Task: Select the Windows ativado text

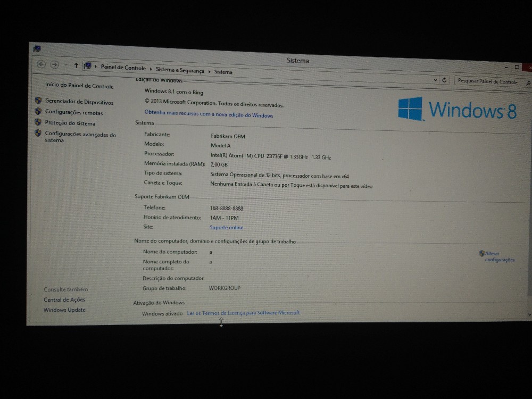Action: (162, 313)
